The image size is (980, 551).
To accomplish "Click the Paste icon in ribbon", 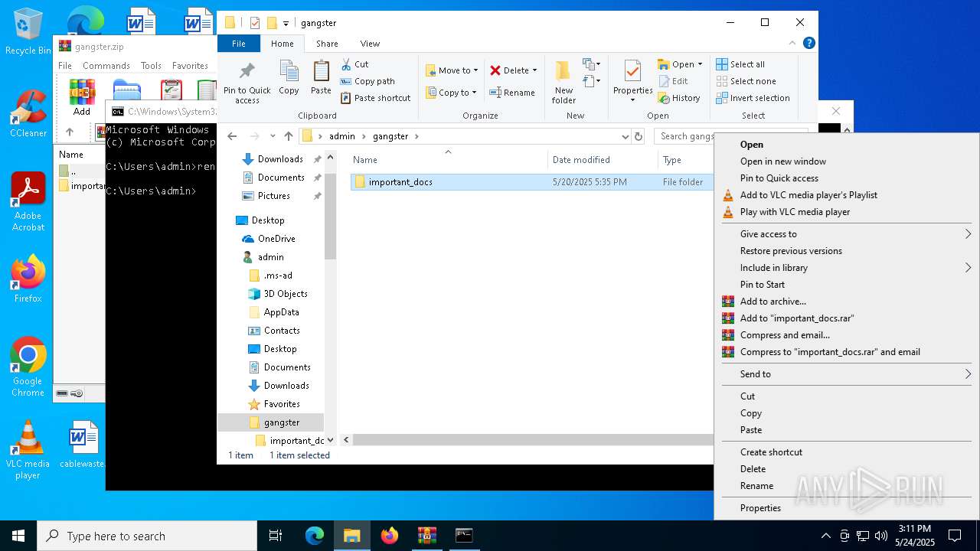I will point(321,77).
